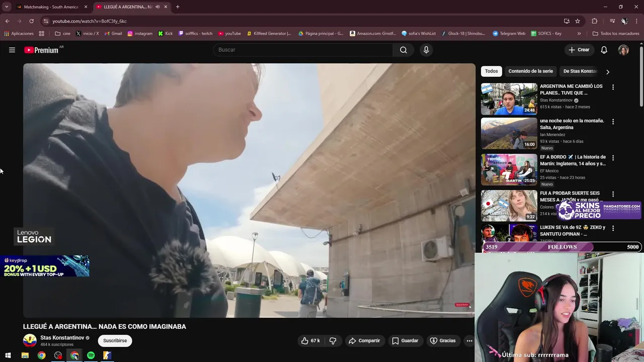644x362 pixels.
Task: Click the address bar URL
Action: [90, 21]
